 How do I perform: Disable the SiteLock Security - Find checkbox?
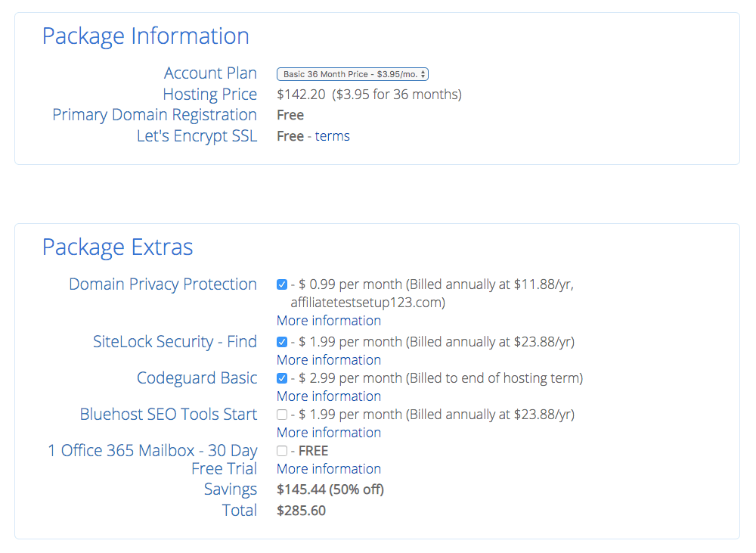(282, 343)
